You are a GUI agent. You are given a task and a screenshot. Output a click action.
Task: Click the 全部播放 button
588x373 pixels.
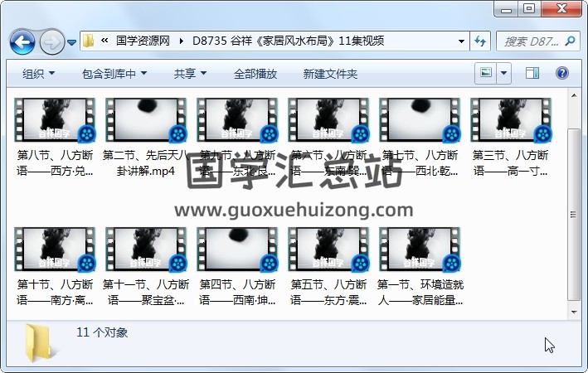[x=255, y=74]
